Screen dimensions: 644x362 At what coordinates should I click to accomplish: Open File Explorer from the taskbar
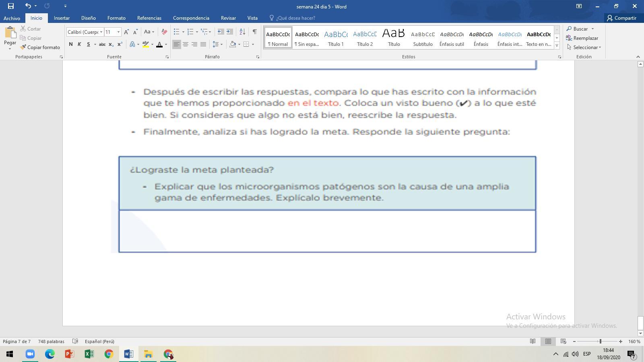tap(148, 354)
